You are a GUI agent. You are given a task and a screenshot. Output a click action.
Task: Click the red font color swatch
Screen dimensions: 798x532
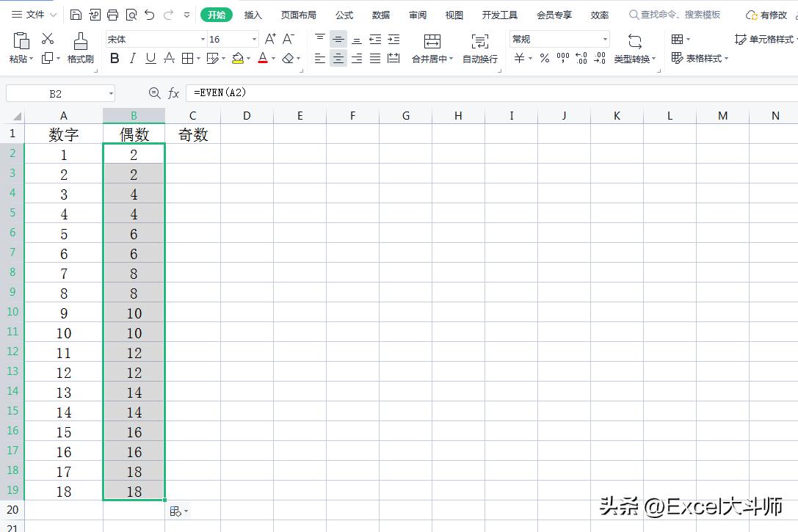tap(261, 58)
